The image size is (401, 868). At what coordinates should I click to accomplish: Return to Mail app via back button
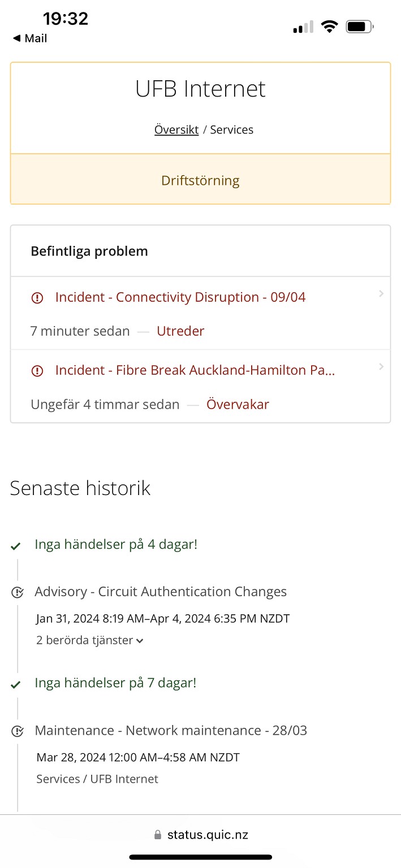[x=30, y=38]
